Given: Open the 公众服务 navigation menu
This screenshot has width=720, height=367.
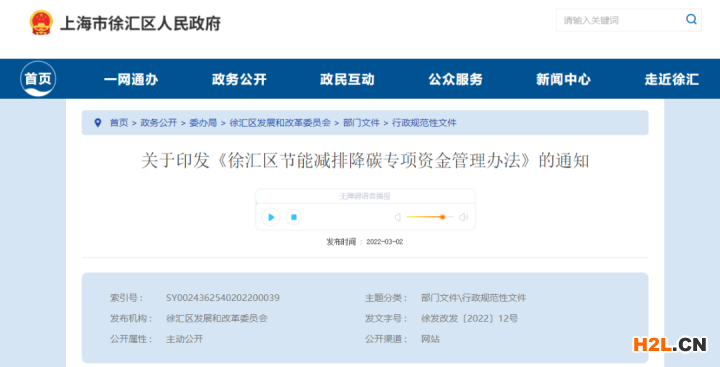Looking at the screenshot, I should click(x=456, y=79).
